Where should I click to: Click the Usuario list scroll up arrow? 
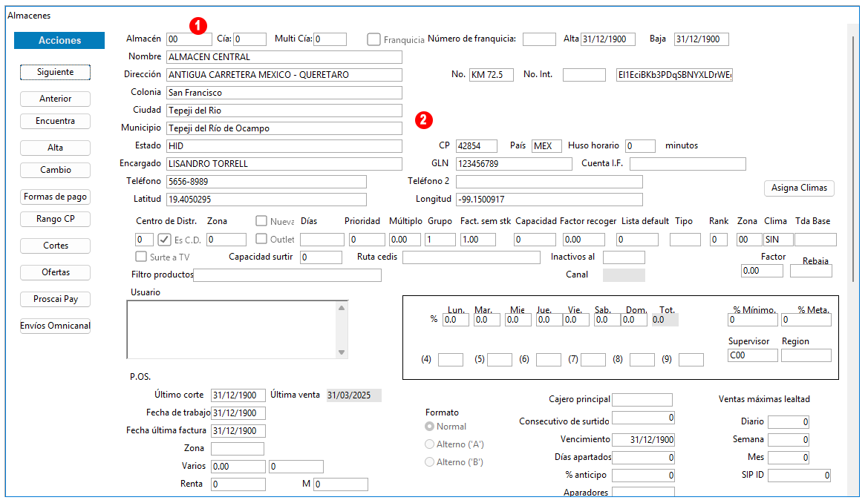click(x=342, y=308)
